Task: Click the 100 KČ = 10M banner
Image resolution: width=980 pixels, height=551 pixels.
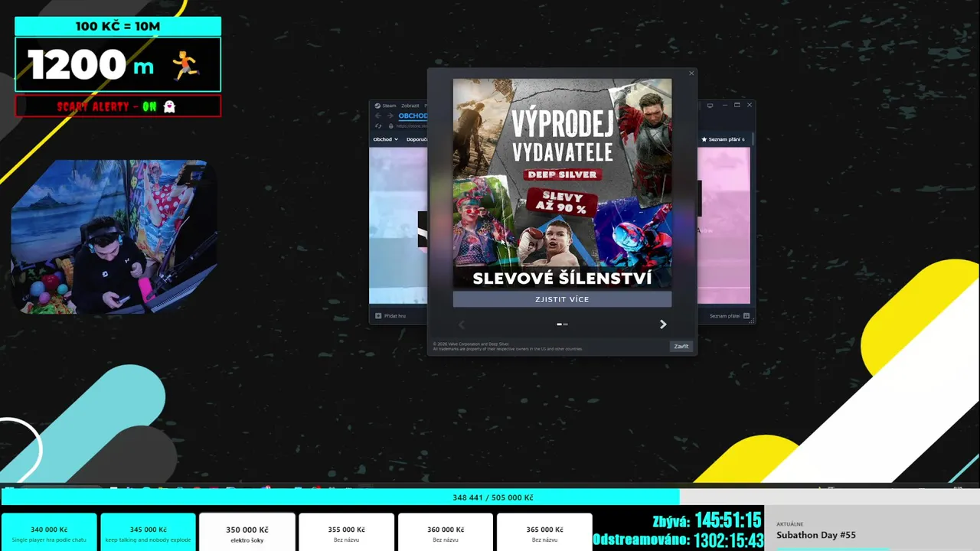Action: 118,26
